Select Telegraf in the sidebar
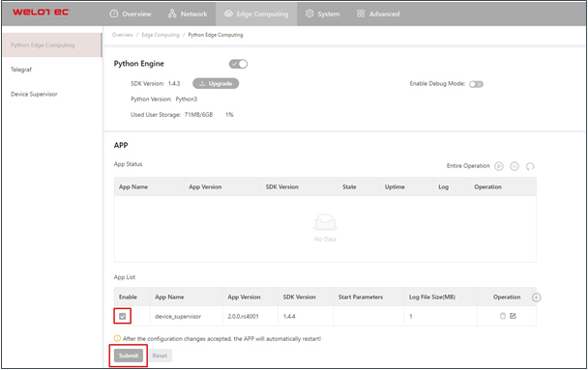This screenshot has width=588, height=370. pyautogui.click(x=21, y=70)
